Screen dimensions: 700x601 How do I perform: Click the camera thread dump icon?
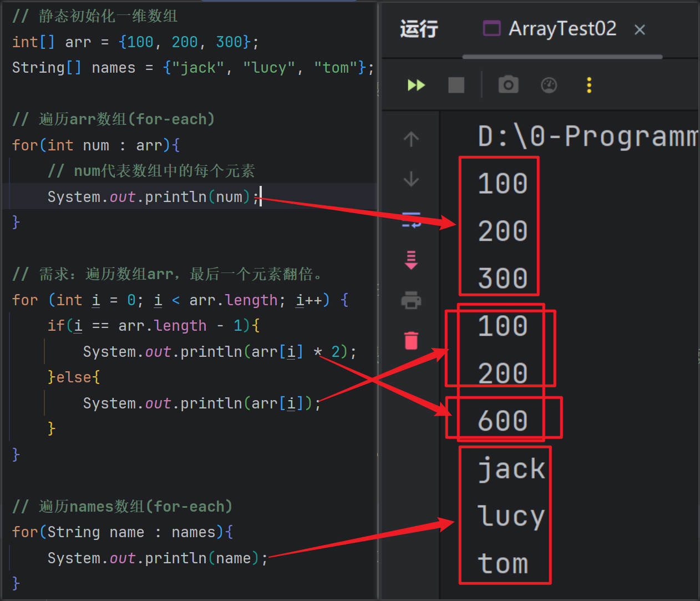pyautogui.click(x=508, y=85)
